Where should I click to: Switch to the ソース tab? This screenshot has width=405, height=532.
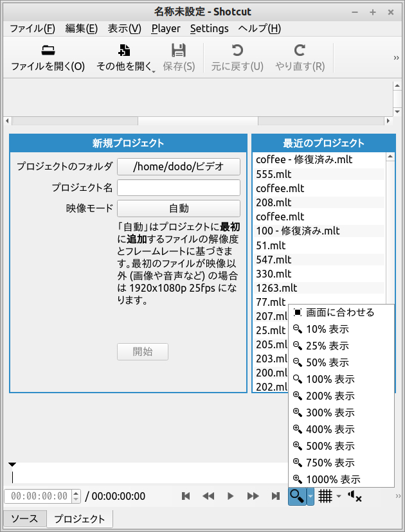click(25, 519)
